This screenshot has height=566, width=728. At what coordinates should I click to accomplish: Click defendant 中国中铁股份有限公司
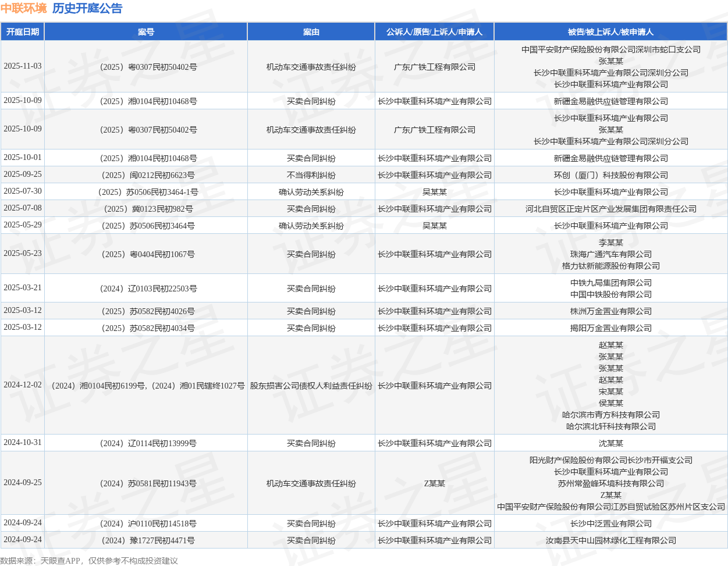[611, 294]
